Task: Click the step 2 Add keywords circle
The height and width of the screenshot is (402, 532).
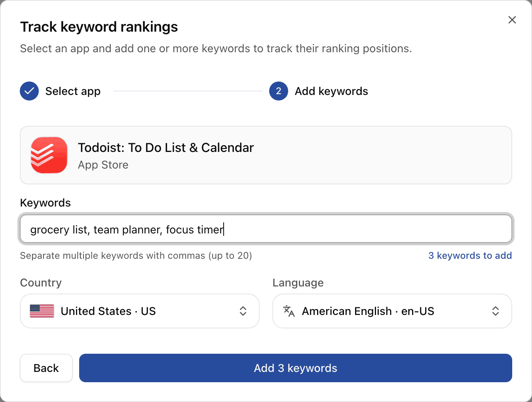Action: tap(279, 91)
